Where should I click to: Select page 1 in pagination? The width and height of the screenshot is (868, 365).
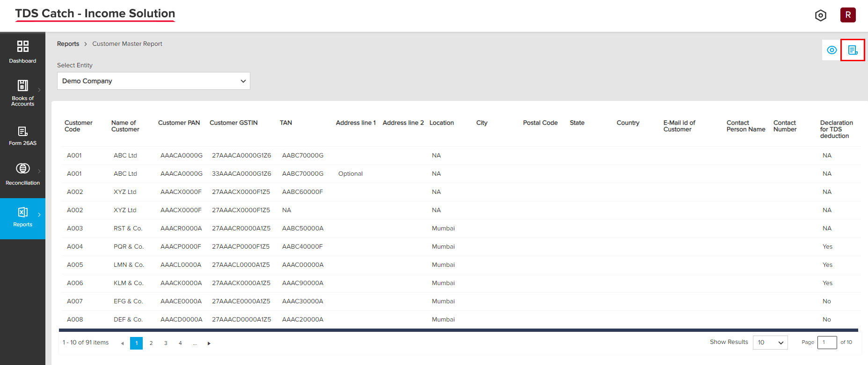[136, 343]
